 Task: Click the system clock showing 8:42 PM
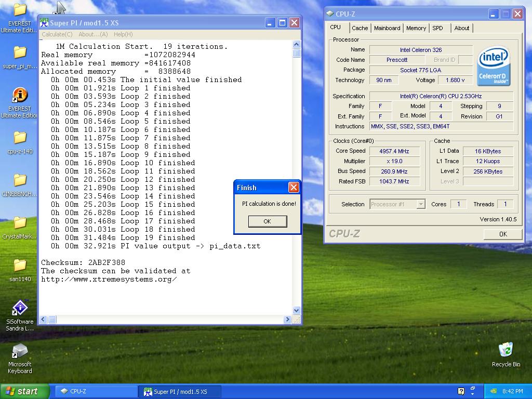(512, 391)
